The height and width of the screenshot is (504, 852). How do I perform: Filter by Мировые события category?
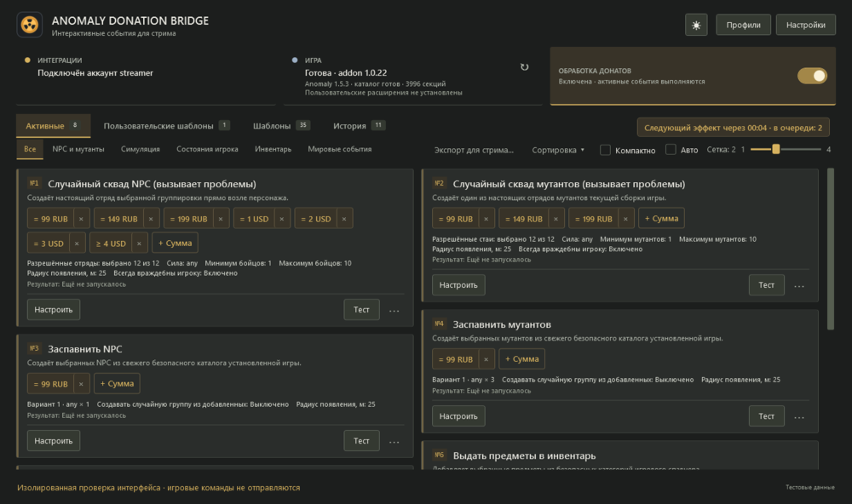point(340,149)
